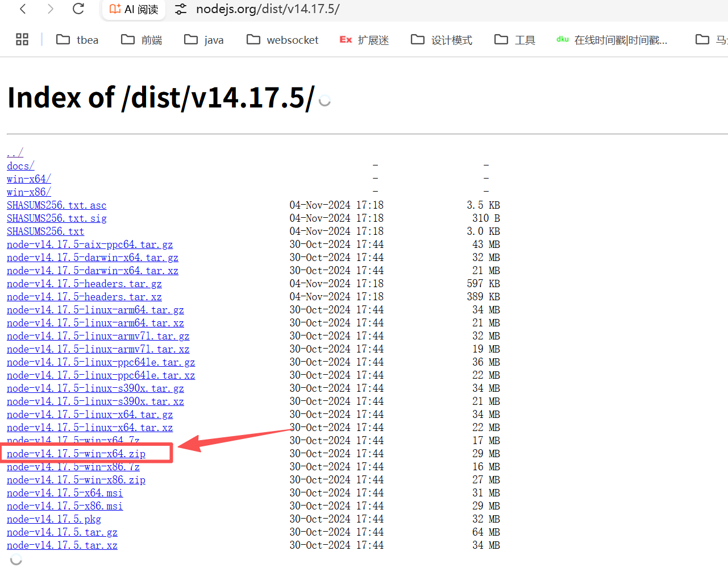Image resolution: width=728 pixels, height=580 pixels.
Task: Download node-v14.17.5-linux-s390x.tar.gz
Action: click(95, 388)
